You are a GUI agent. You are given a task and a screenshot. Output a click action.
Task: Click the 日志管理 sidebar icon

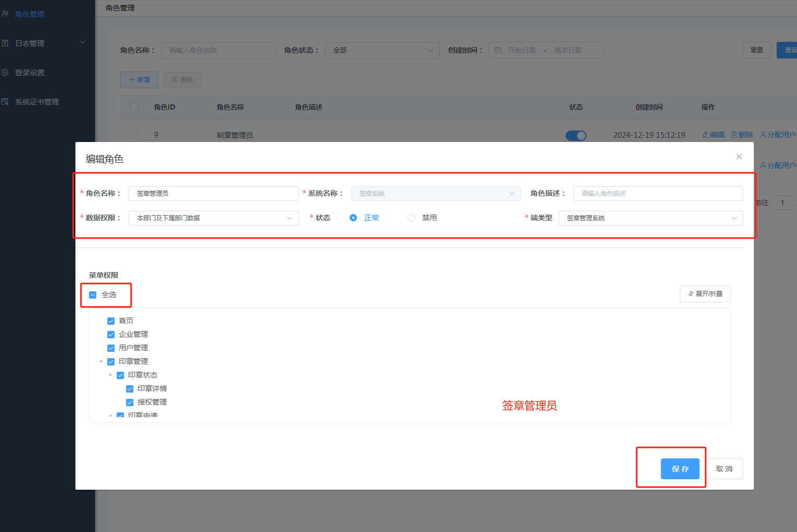tap(5, 43)
